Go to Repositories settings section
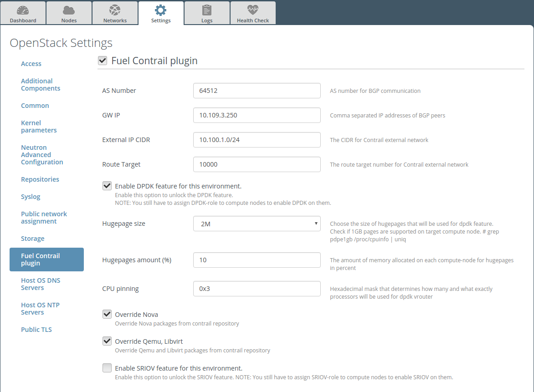The image size is (534, 392). [40, 179]
